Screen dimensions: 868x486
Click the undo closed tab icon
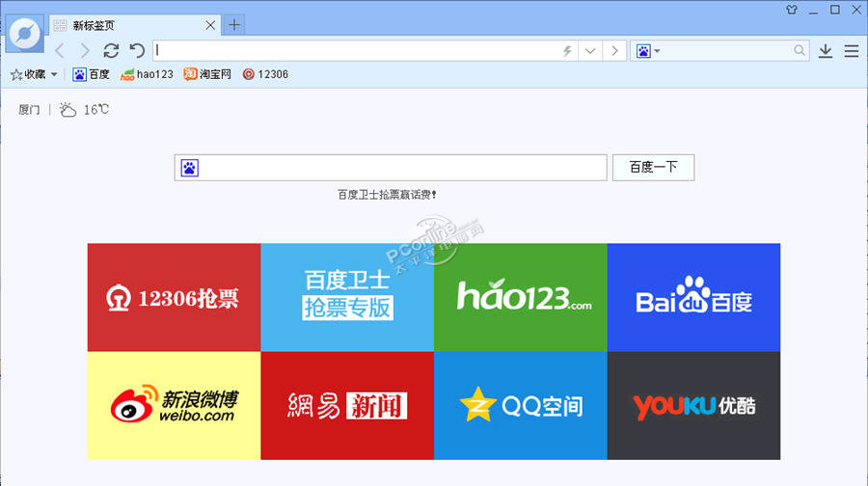[x=137, y=51]
